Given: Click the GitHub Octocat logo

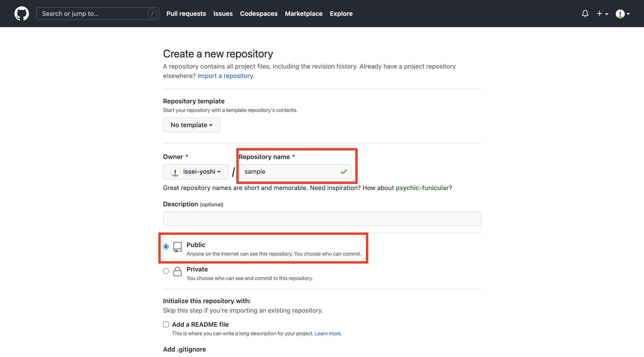Looking at the screenshot, I should [x=21, y=14].
